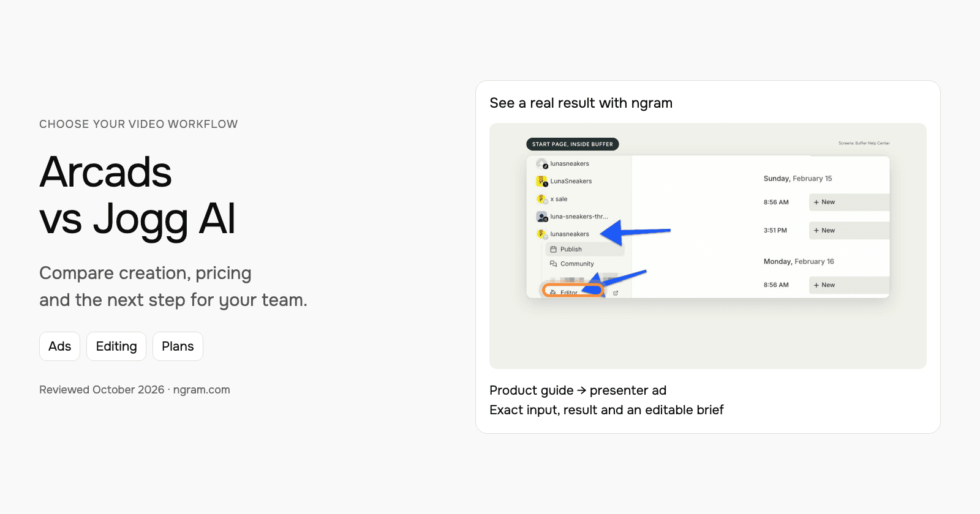
Task: Click the Community chat bubbles icon
Action: pyautogui.click(x=554, y=264)
